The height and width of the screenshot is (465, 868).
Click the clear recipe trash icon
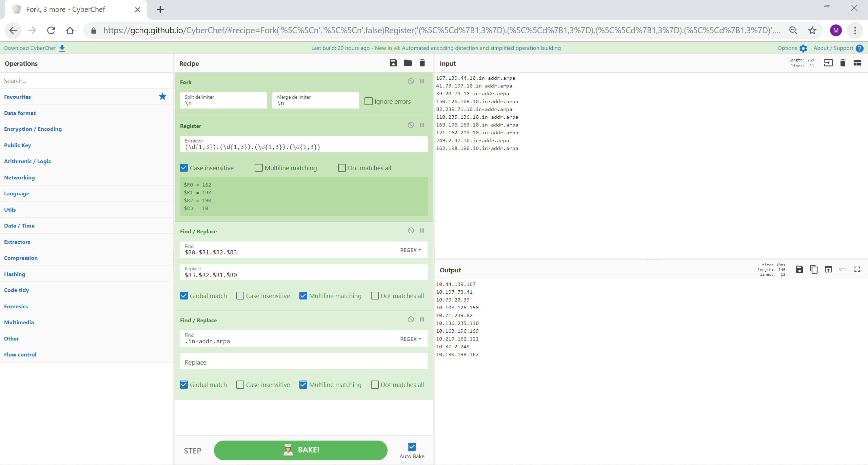click(x=422, y=63)
